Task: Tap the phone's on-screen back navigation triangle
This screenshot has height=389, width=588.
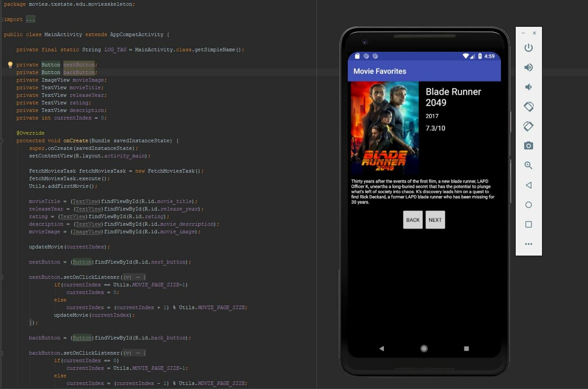Action: pos(381,348)
